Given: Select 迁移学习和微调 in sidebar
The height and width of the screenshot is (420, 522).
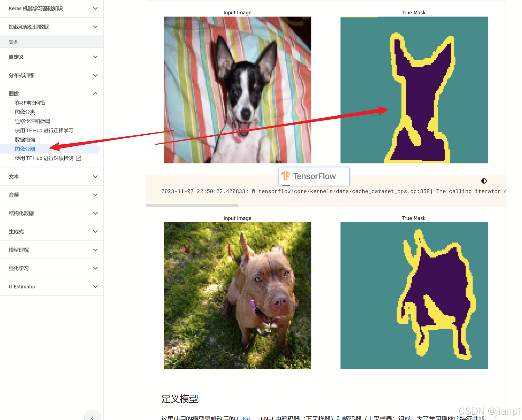Looking at the screenshot, I should point(32,121).
